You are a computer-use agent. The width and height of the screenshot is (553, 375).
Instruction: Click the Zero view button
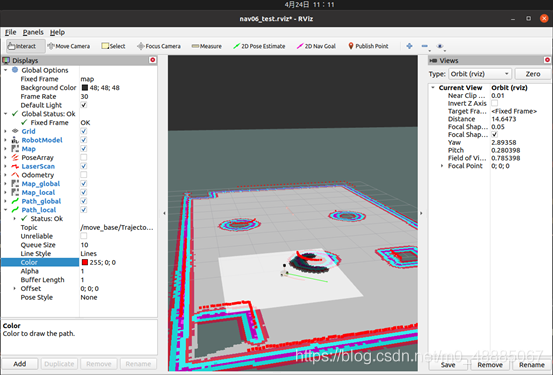click(533, 74)
